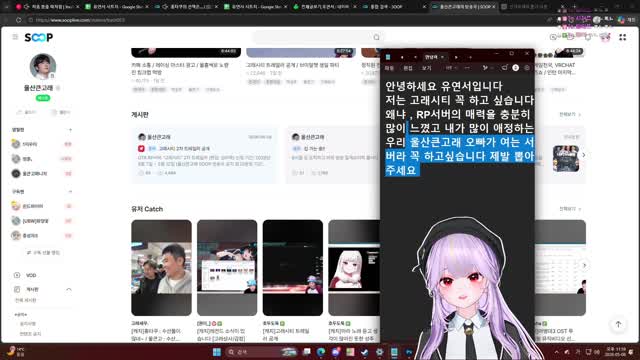Open first 울산큰고래 board post card
This screenshot has height=360, width=640.
204,155
